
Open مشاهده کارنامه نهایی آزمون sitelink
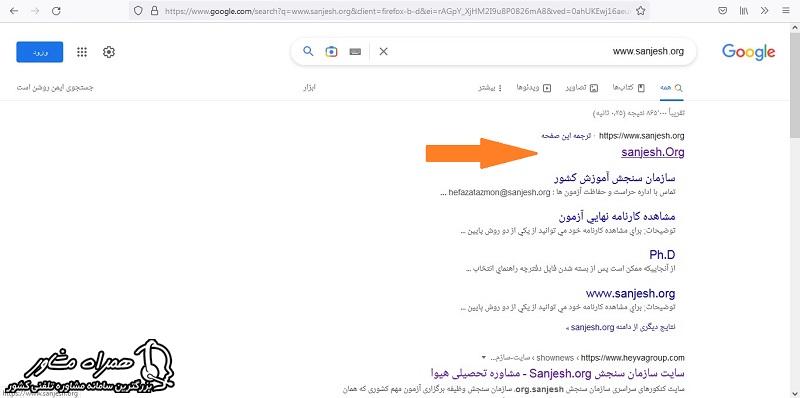pyautogui.click(x=617, y=216)
